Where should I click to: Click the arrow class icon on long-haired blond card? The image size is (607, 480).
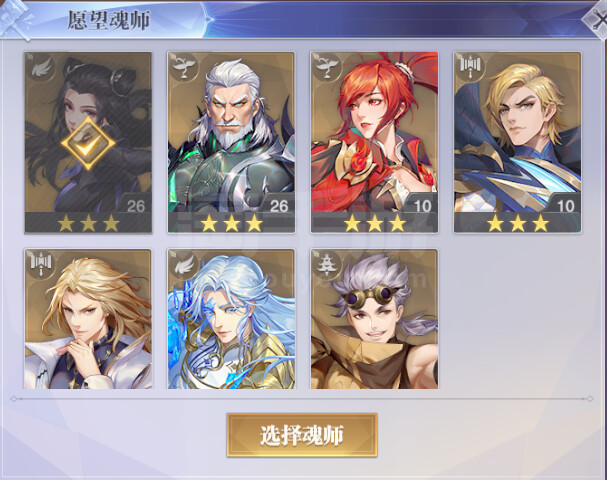[x=41, y=264]
